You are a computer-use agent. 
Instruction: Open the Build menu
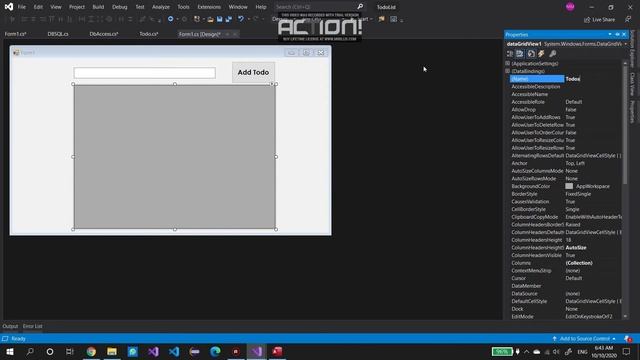point(98,7)
